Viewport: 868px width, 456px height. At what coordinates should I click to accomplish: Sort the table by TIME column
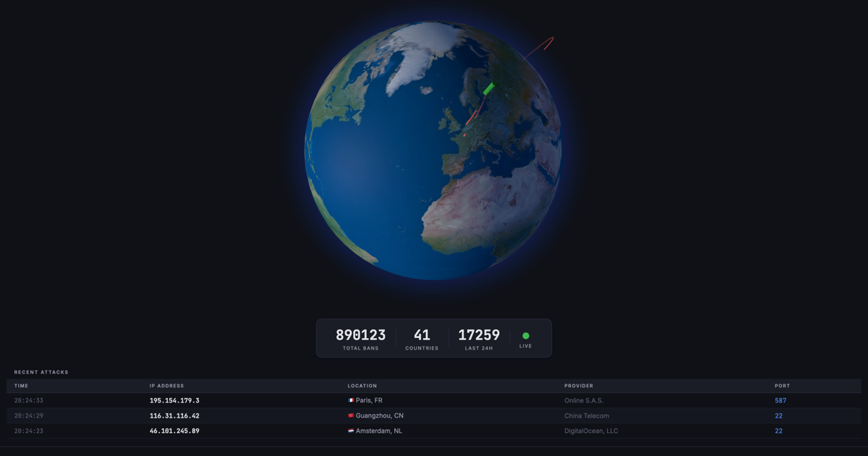(x=21, y=385)
